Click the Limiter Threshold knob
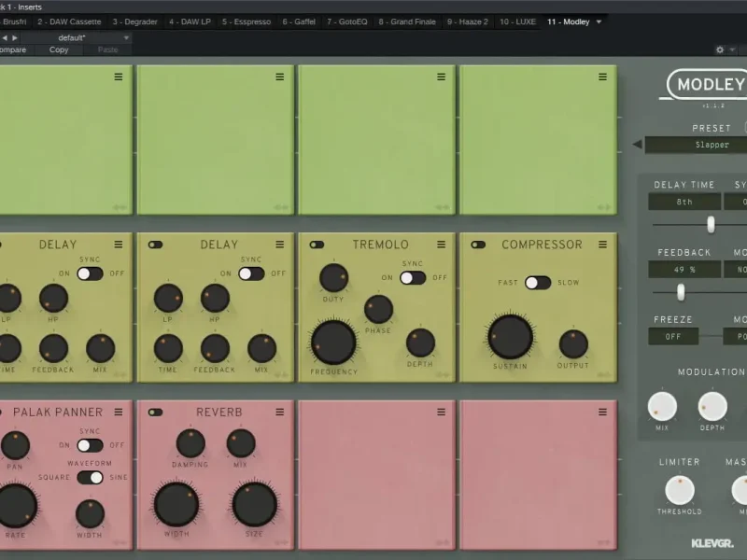 (x=680, y=490)
